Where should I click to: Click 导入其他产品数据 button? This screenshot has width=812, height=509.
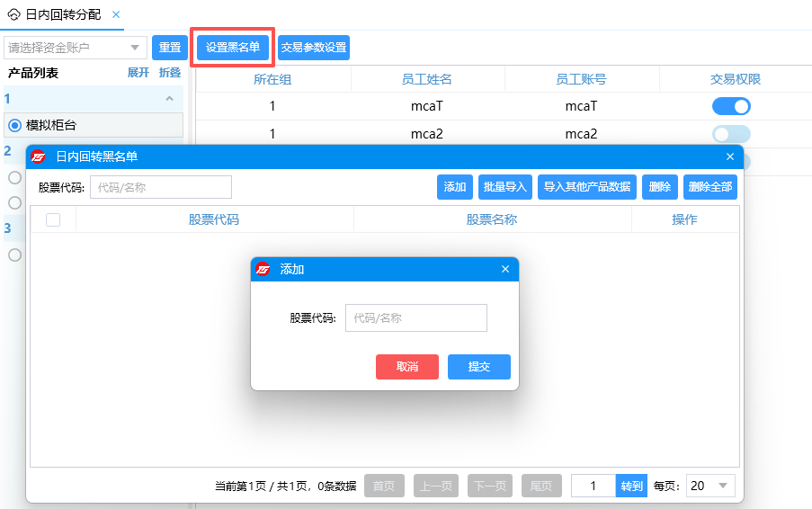click(x=587, y=187)
